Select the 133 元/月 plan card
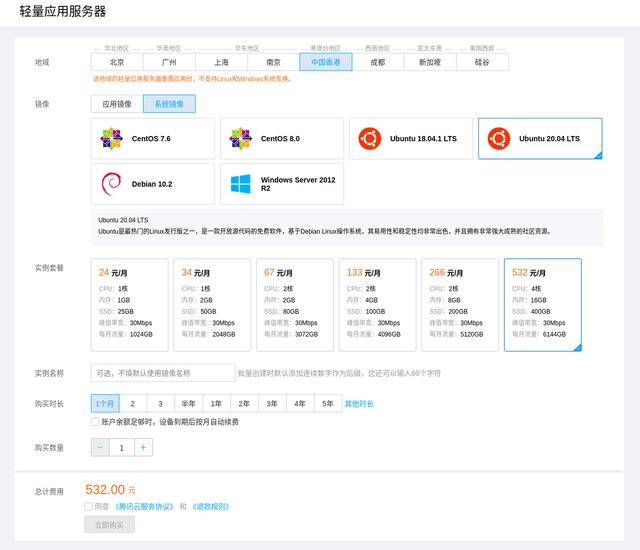Screen dimensions: 640x550 click(378, 305)
